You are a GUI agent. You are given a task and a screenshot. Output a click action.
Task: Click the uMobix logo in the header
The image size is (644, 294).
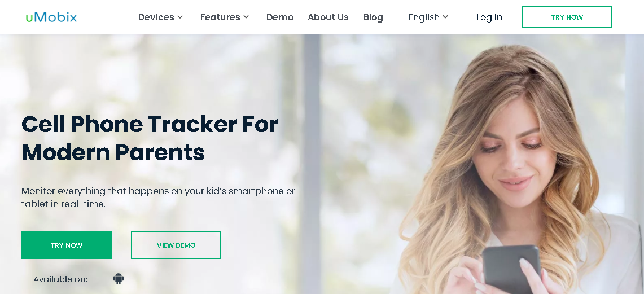coord(51,17)
